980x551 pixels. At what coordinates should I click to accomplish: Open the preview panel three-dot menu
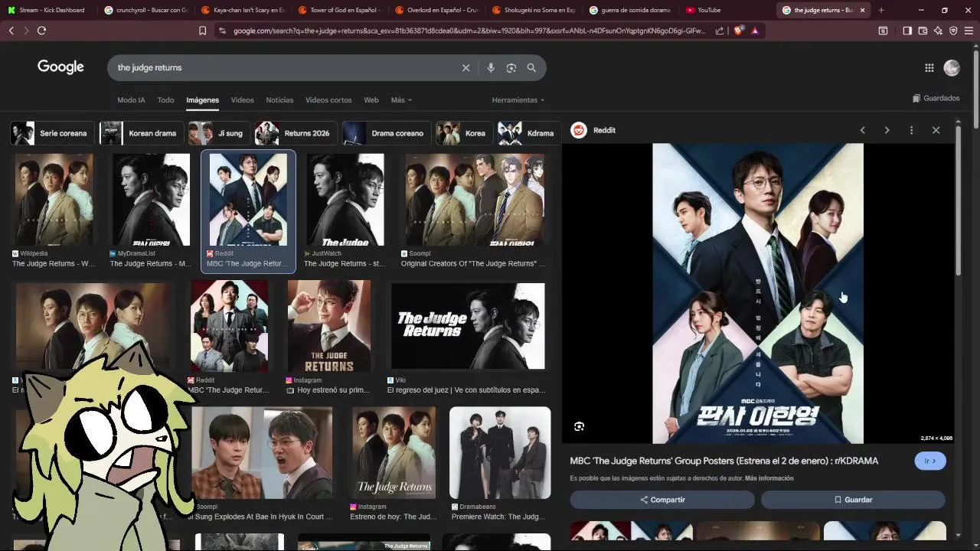(x=911, y=130)
